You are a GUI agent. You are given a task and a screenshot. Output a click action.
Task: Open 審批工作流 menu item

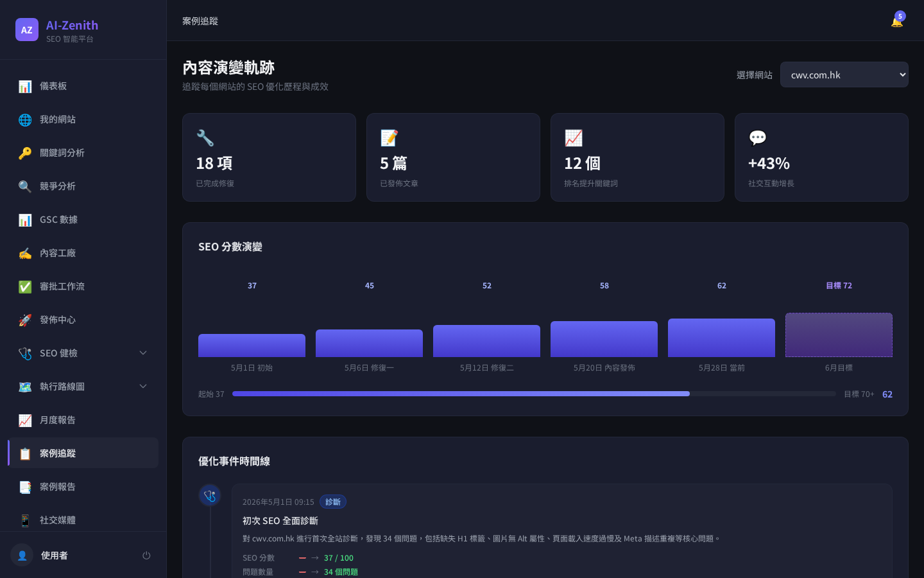tap(83, 286)
